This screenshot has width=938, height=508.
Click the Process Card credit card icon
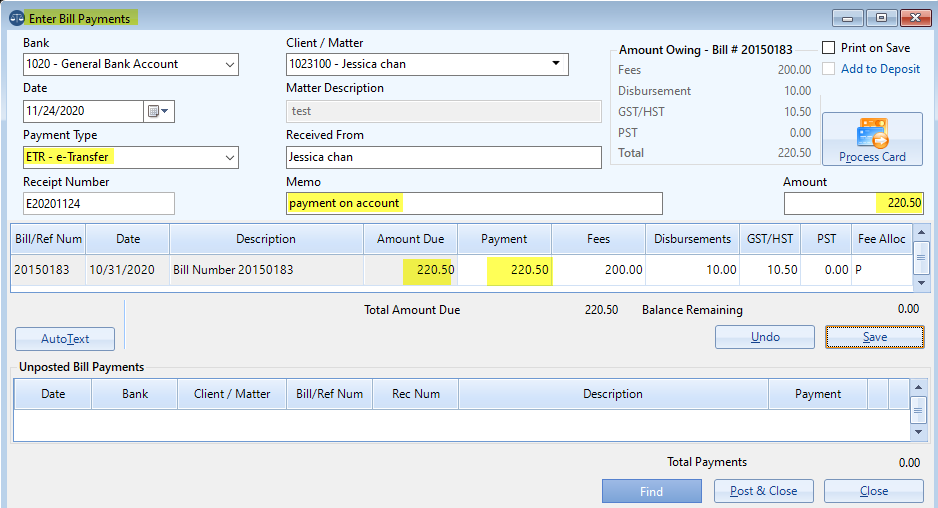click(x=872, y=133)
